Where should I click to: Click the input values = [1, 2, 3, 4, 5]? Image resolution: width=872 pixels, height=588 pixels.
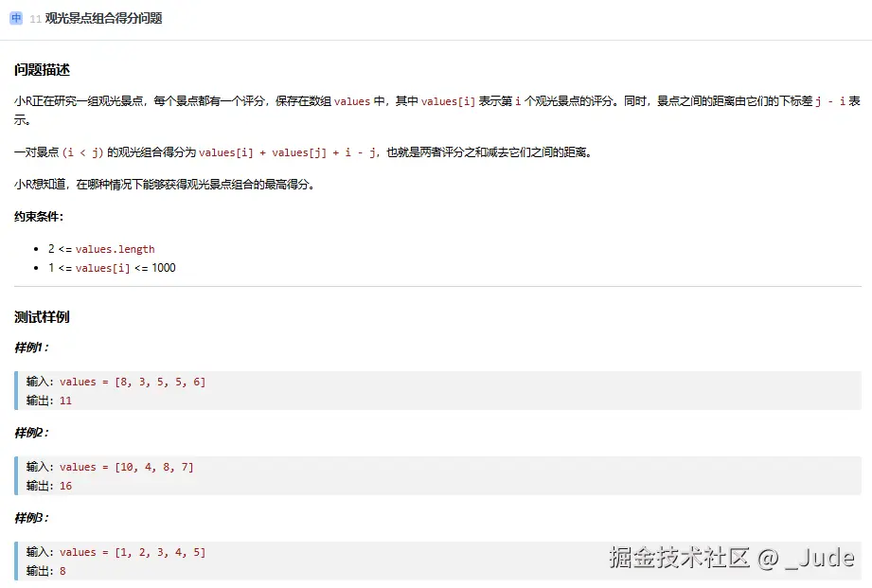click(133, 552)
